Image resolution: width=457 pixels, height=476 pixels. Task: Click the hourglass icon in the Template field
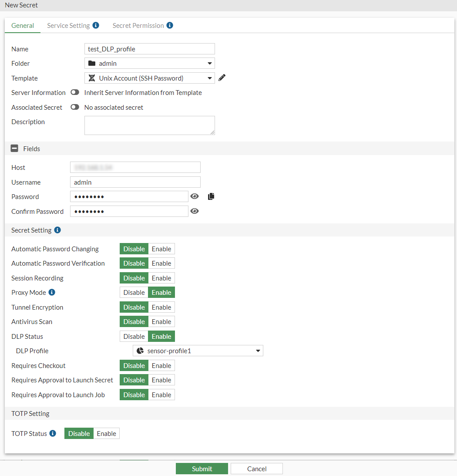pyautogui.click(x=92, y=78)
